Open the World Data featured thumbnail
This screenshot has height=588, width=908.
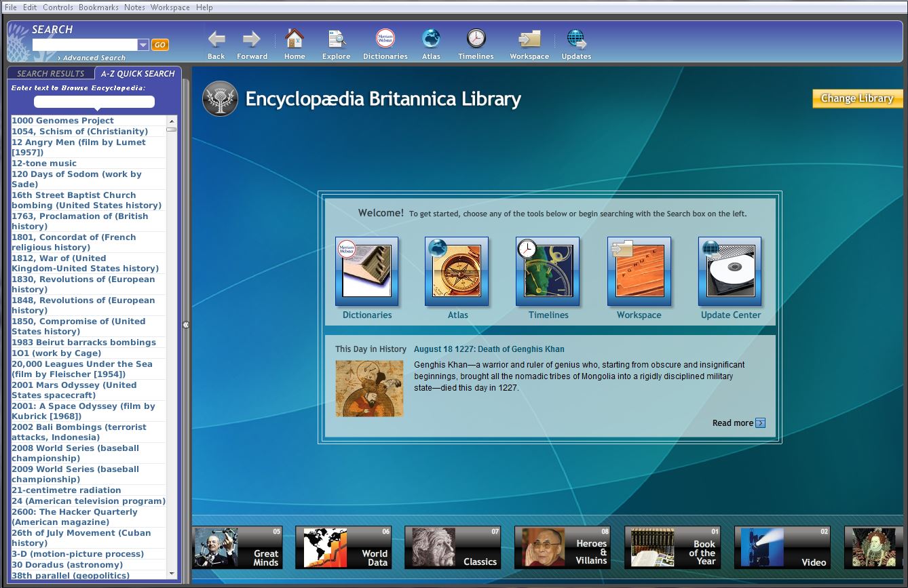pos(343,547)
